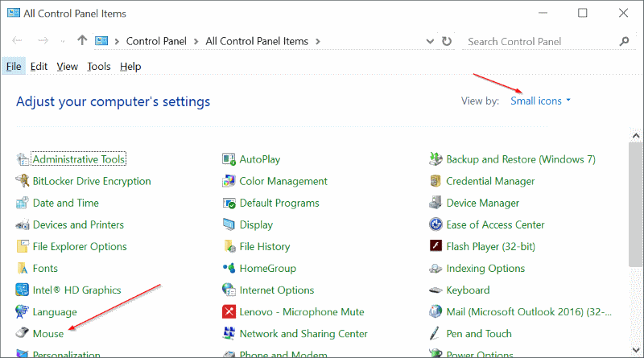This screenshot has height=358, width=644.
Task: Open the Fonts link
Action: pyautogui.click(x=45, y=268)
